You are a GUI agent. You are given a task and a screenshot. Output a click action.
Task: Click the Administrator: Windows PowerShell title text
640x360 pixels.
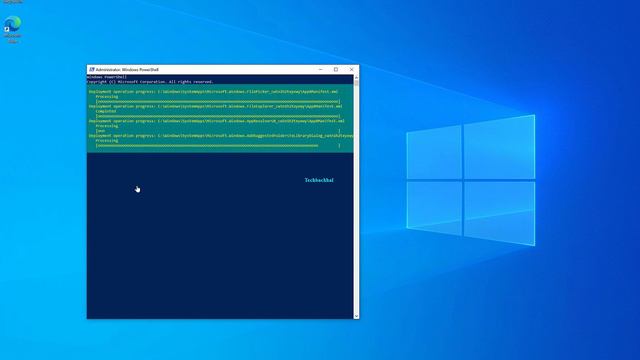click(127, 70)
